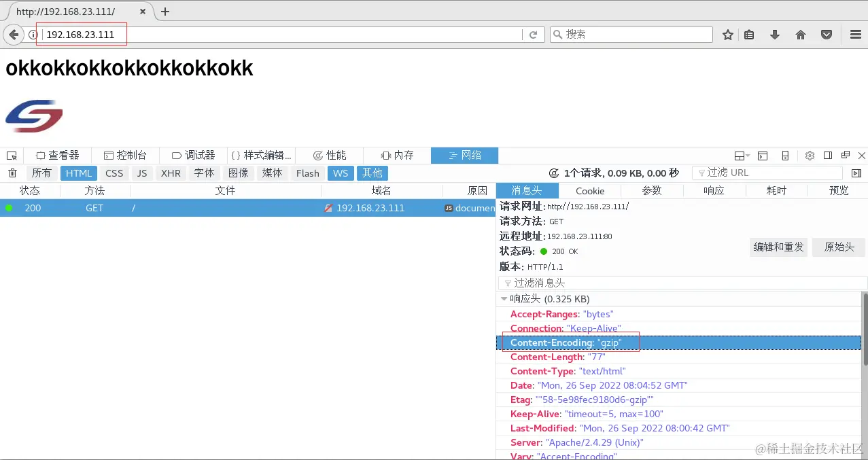868x460 pixels.
Task: Click the headers panel vertical scrollbar
Action: click(865, 330)
